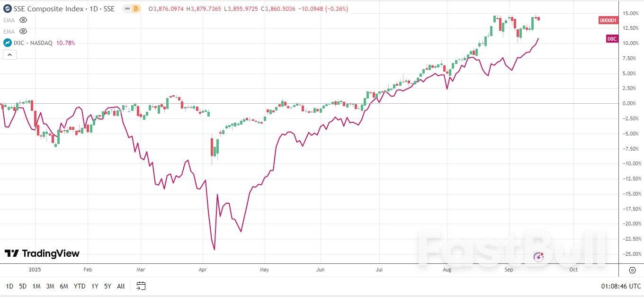Click the TradingView logo

(x=42, y=253)
